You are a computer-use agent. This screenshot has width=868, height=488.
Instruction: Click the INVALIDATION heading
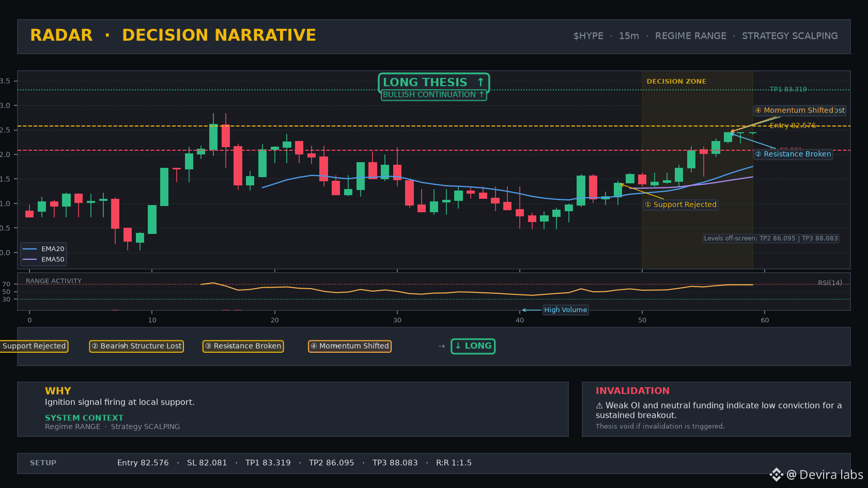(632, 391)
